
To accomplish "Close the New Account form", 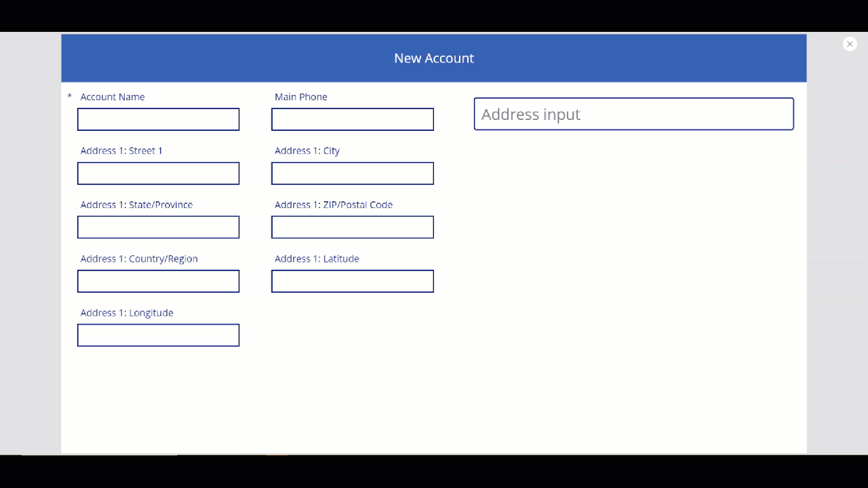I will point(849,43).
